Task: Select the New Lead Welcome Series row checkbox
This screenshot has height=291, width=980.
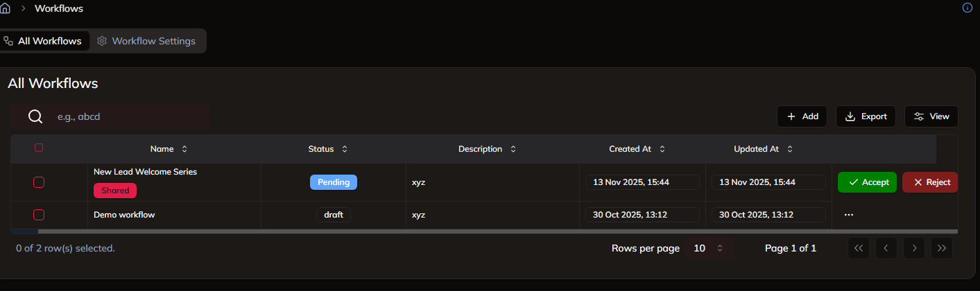Action: click(x=39, y=182)
